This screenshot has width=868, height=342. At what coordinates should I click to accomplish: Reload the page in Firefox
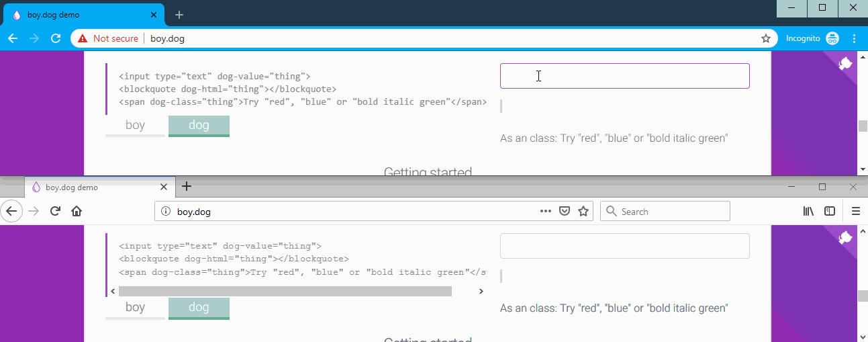56,211
